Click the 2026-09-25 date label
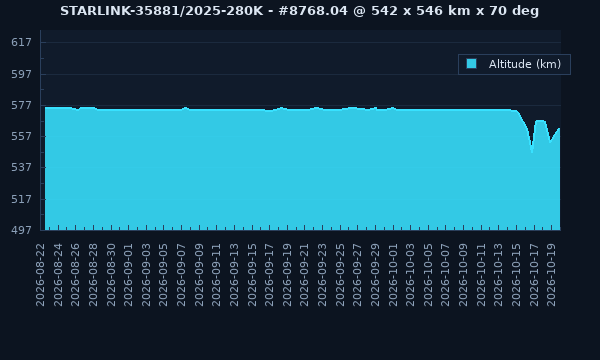 pyautogui.click(x=340, y=275)
